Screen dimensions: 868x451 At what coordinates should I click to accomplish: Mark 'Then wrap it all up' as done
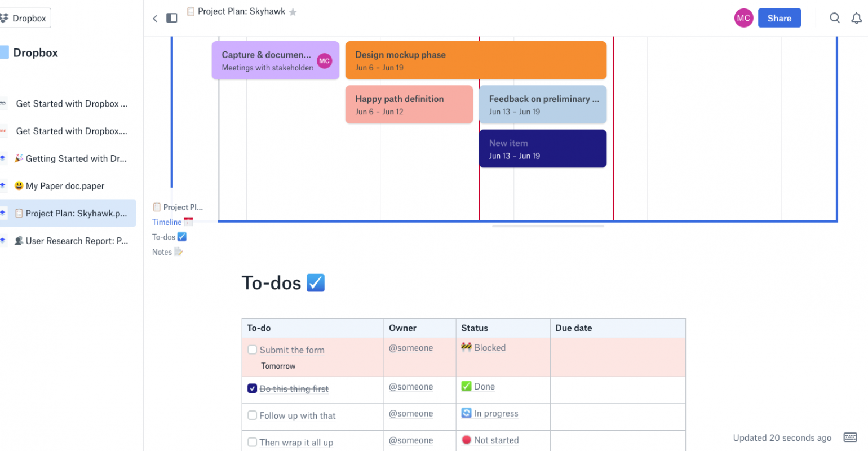(x=252, y=443)
